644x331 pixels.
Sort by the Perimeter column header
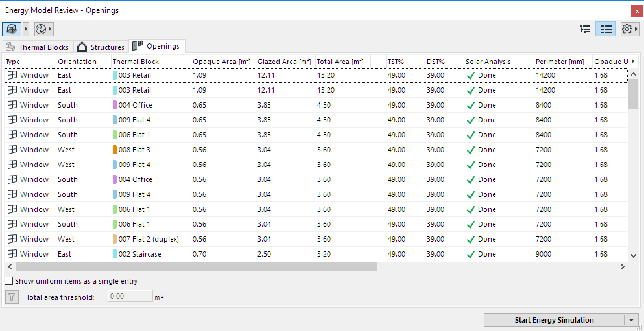(563, 62)
